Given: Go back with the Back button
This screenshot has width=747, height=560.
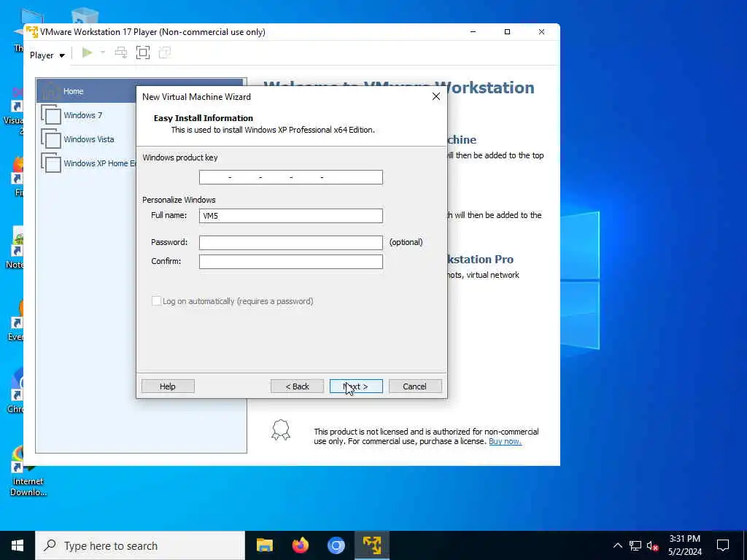Looking at the screenshot, I should click(298, 386).
